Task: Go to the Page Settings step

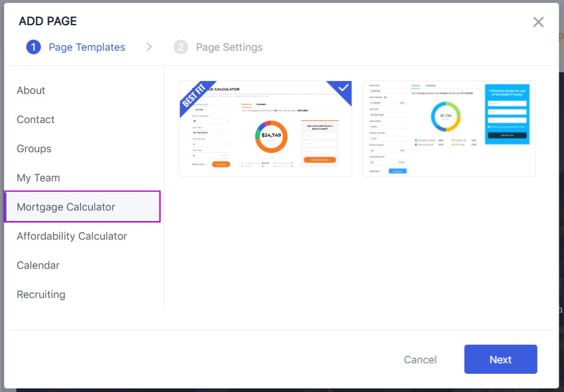Action: [229, 47]
